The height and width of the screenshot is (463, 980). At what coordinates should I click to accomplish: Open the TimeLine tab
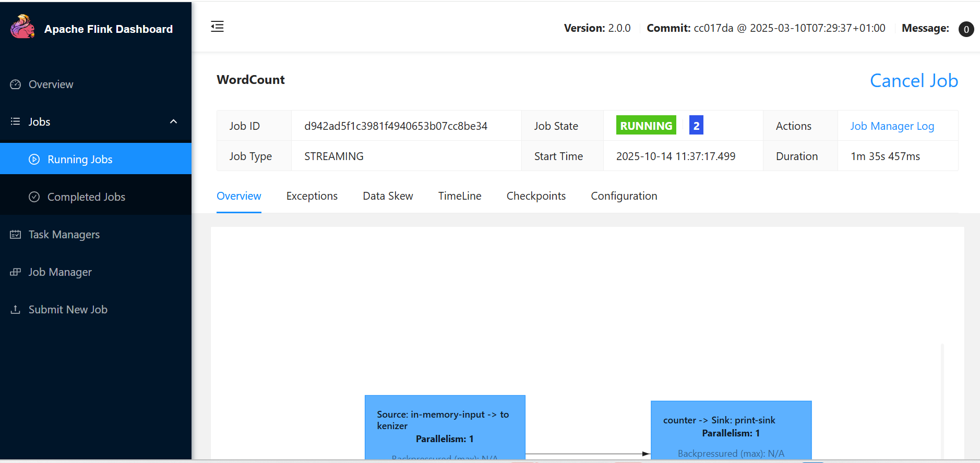coord(460,196)
